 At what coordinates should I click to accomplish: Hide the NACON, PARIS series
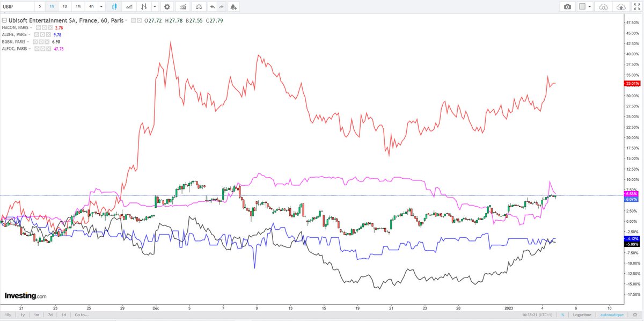click(38, 27)
